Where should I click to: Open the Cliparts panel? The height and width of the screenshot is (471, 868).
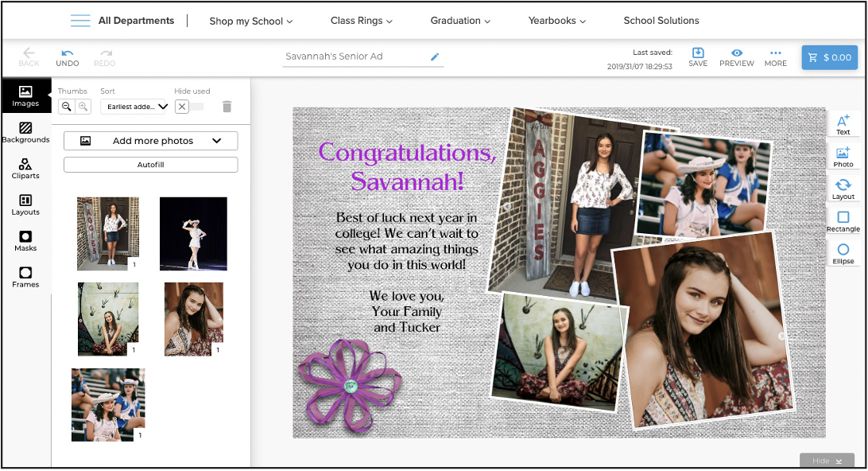coord(25,169)
